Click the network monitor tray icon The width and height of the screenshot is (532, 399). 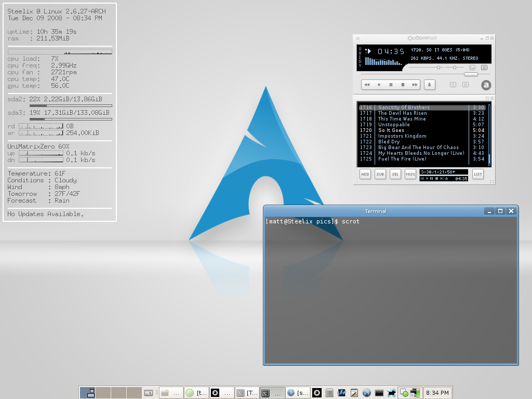point(415,393)
